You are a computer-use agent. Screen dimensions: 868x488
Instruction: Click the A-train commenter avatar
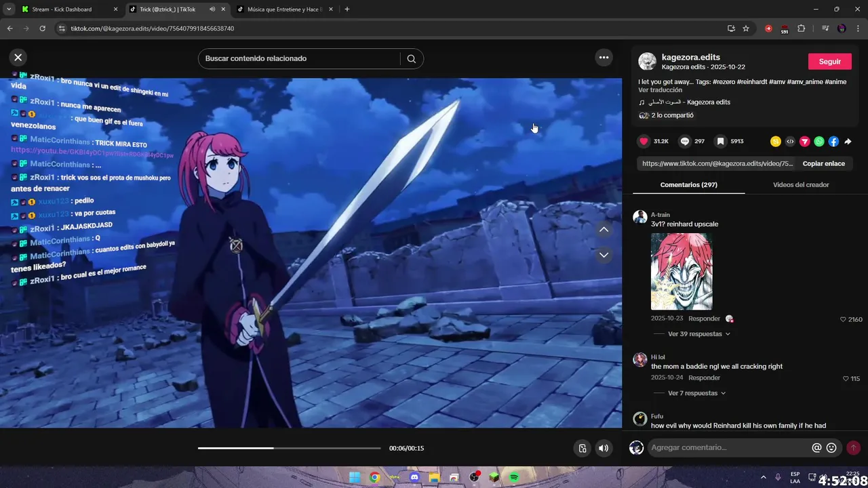pos(640,217)
